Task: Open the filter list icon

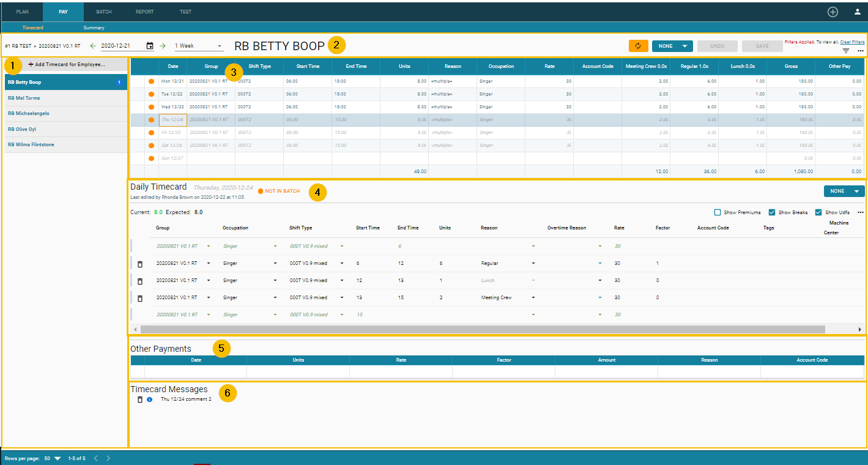Action: [x=846, y=51]
